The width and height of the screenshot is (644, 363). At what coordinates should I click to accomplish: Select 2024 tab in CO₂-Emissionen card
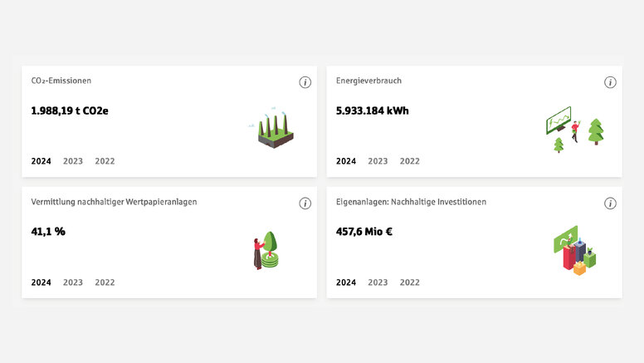41,161
